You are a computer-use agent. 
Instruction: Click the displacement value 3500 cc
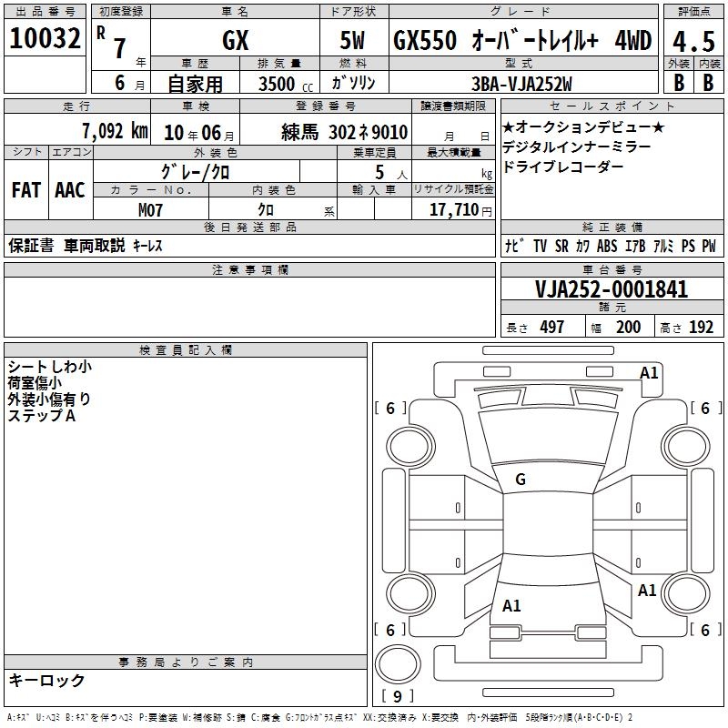286,84
